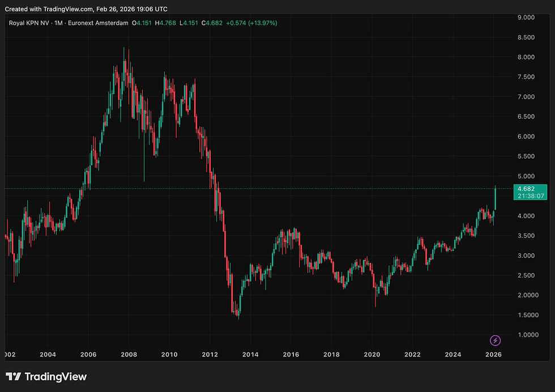Click the purple lightning bolt icon
Image resolution: width=555 pixels, height=392 pixels.
coord(495,340)
